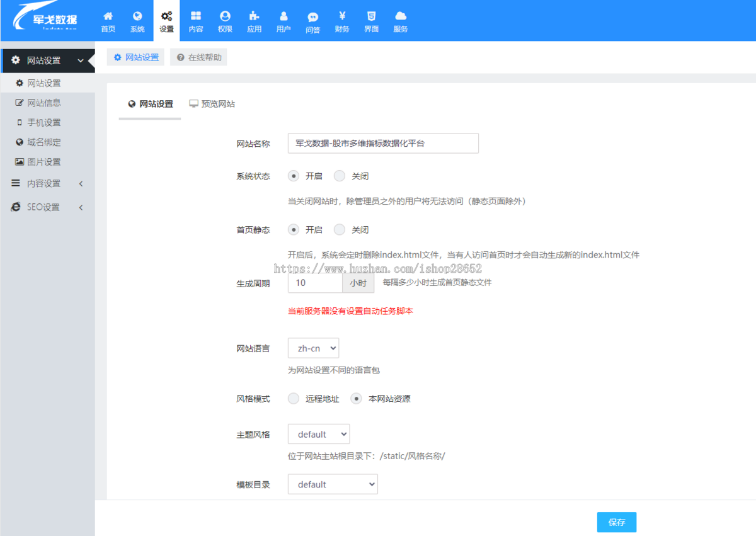The height and width of the screenshot is (536, 756).
Task: Open the 用户 person nav icon
Action: tap(283, 16)
